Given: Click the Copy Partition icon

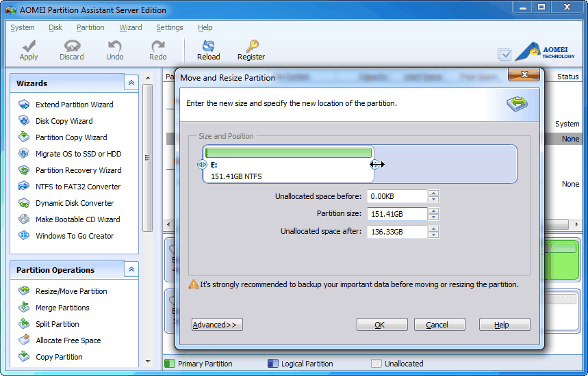Looking at the screenshot, I should click(24, 356).
